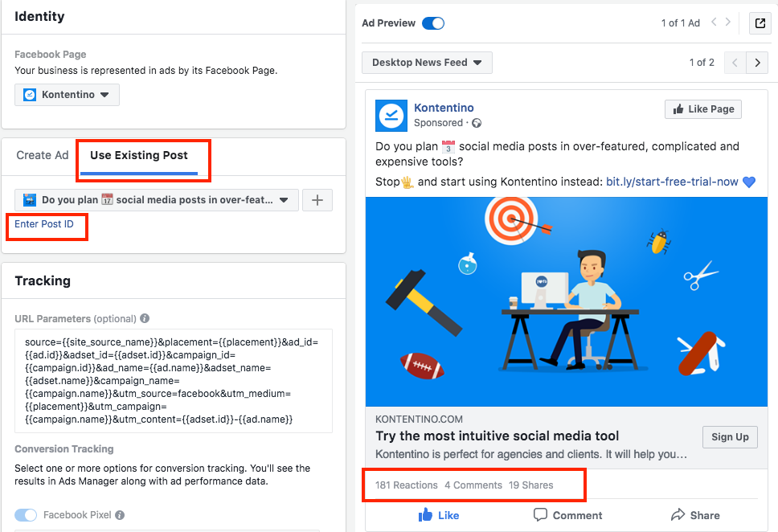778x532 pixels.
Task: Click the Tracking section heading
Action: (43, 281)
